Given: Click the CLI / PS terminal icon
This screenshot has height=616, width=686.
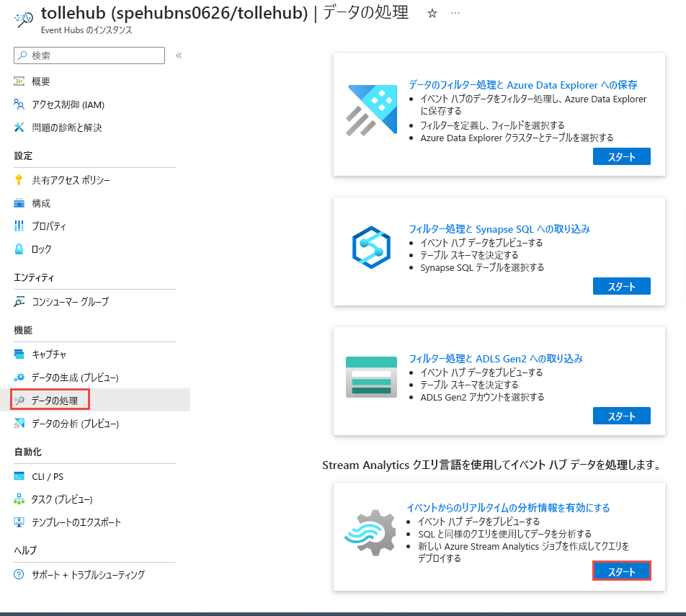Looking at the screenshot, I should [19, 476].
